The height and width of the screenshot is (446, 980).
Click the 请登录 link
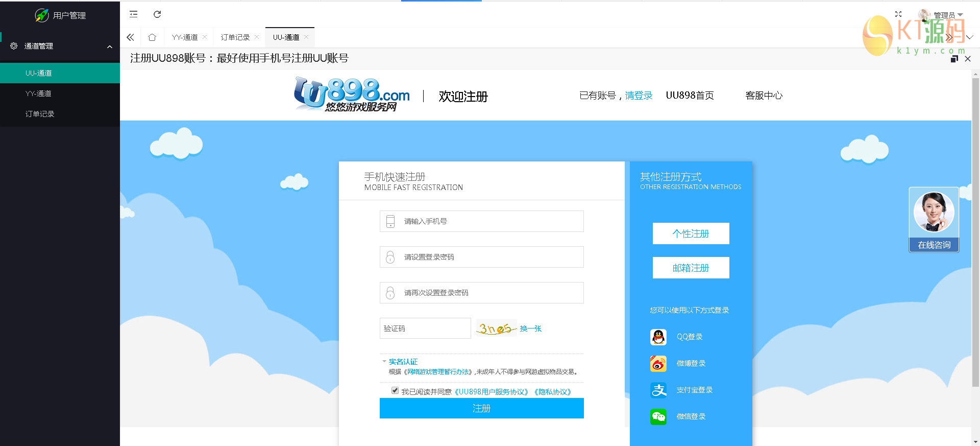pos(639,96)
